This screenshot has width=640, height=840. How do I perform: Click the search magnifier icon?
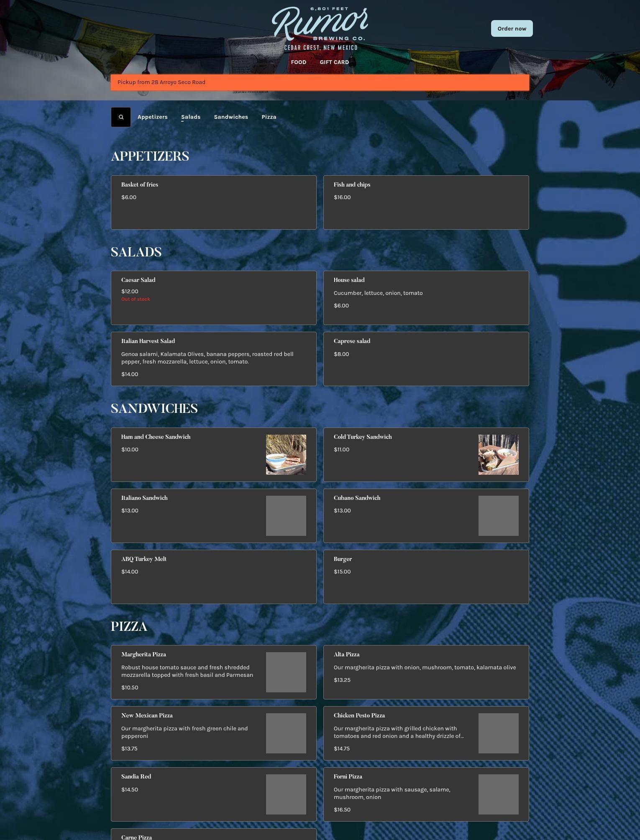coord(121,117)
